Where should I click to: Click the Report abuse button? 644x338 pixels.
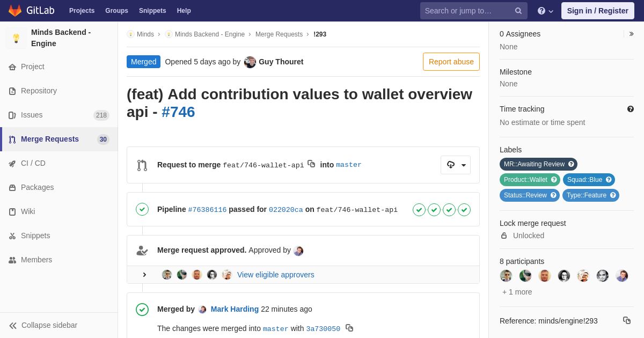451,62
